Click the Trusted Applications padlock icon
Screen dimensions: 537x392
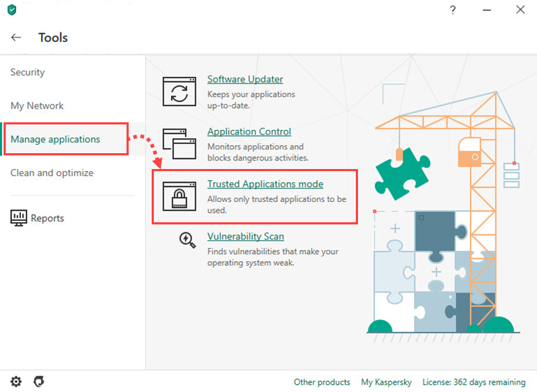click(x=179, y=196)
